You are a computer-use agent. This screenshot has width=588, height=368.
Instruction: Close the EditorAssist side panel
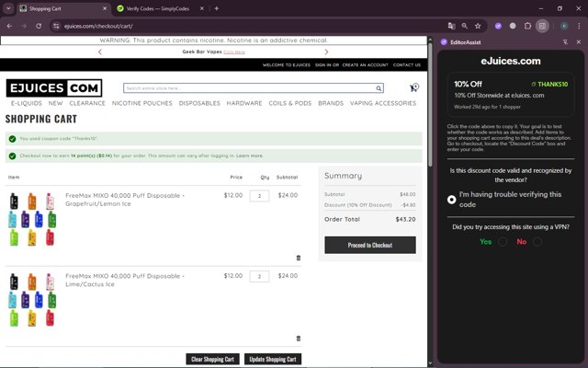tap(579, 42)
